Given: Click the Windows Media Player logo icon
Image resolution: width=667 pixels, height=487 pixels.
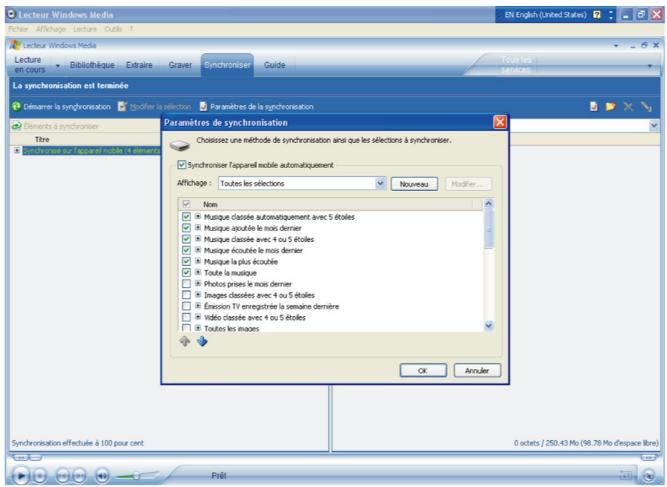Looking at the screenshot, I should 16,45.
